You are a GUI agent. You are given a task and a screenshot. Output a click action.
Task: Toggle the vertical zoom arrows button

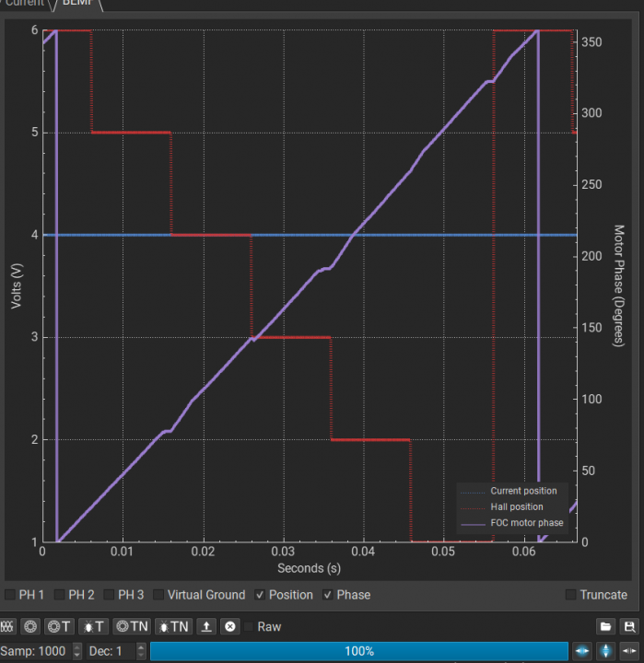(605, 651)
